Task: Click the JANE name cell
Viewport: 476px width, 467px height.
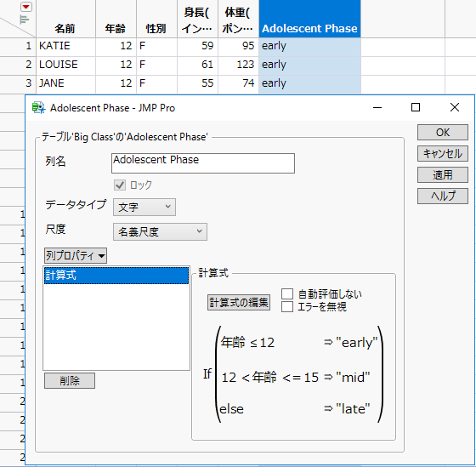Action: tap(65, 83)
